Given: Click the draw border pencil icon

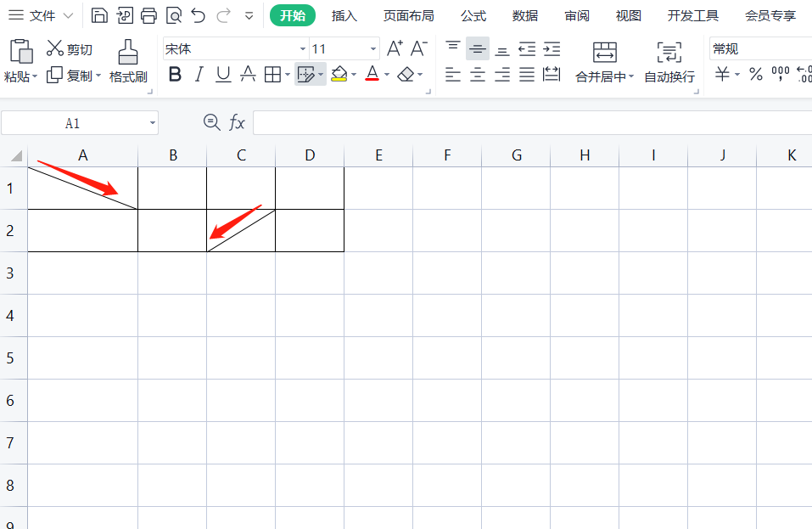Looking at the screenshot, I should 306,75.
